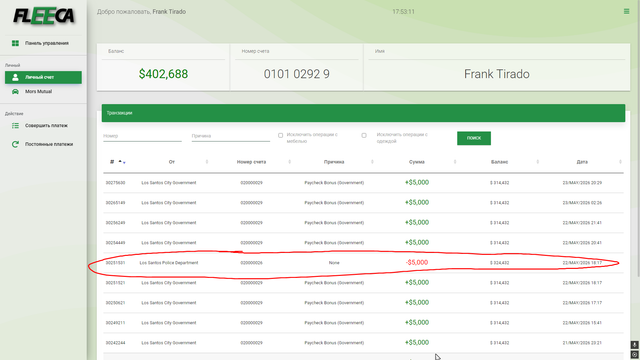
Task: Click the От column header label
Action: (x=171, y=162)
